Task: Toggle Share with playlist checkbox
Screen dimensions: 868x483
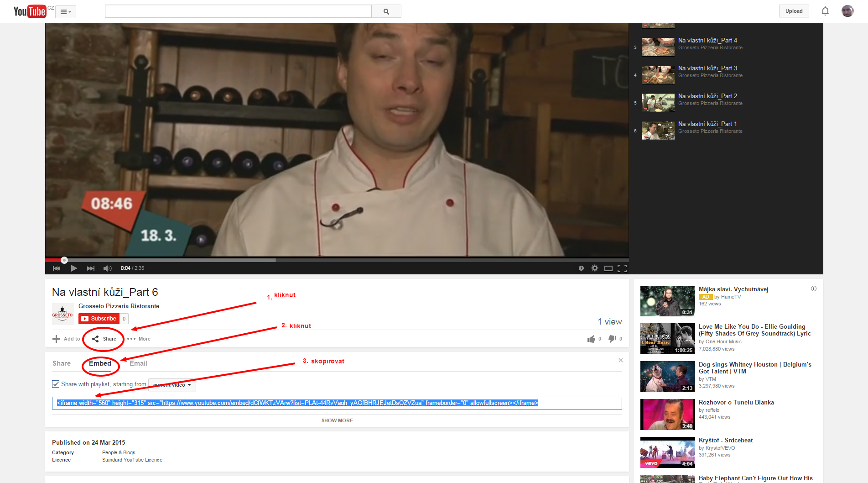Action: tap(56, 384)
